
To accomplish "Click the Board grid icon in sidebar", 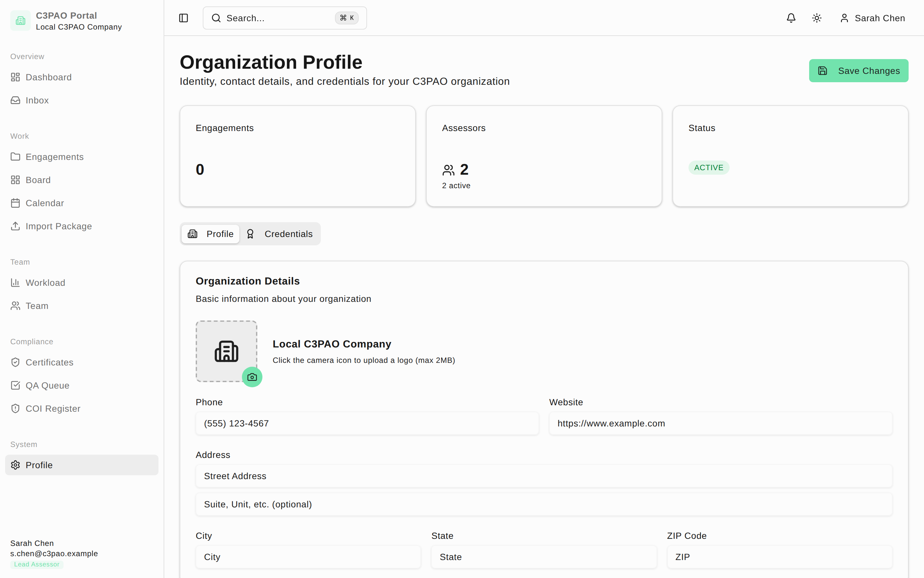I will tap(15, 180).
